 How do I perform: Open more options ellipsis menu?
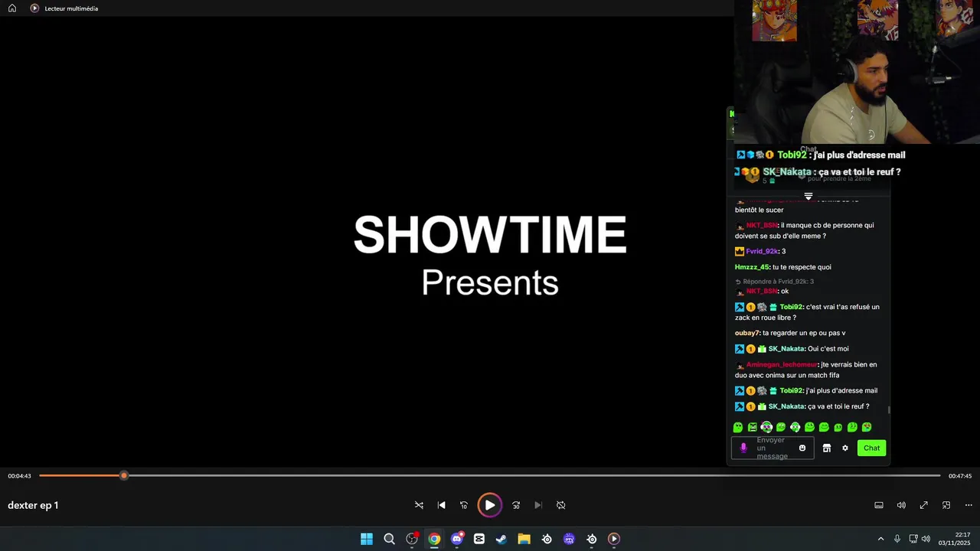pos(969,505)
